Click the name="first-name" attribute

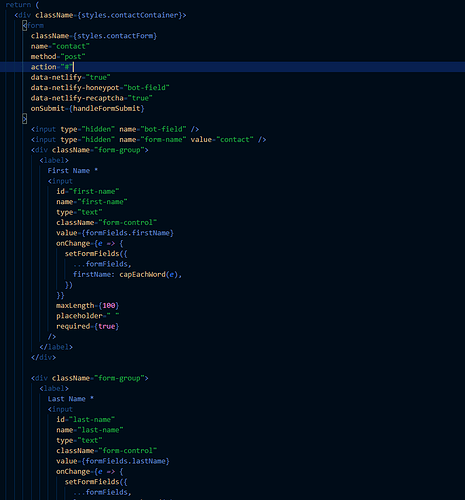point(92,201)
